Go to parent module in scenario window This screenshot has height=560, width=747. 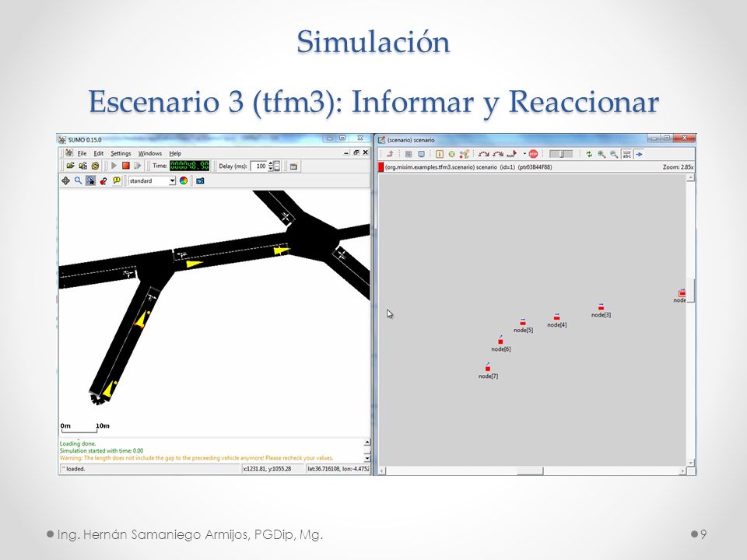pyautogui.click(x=390, y=154)
